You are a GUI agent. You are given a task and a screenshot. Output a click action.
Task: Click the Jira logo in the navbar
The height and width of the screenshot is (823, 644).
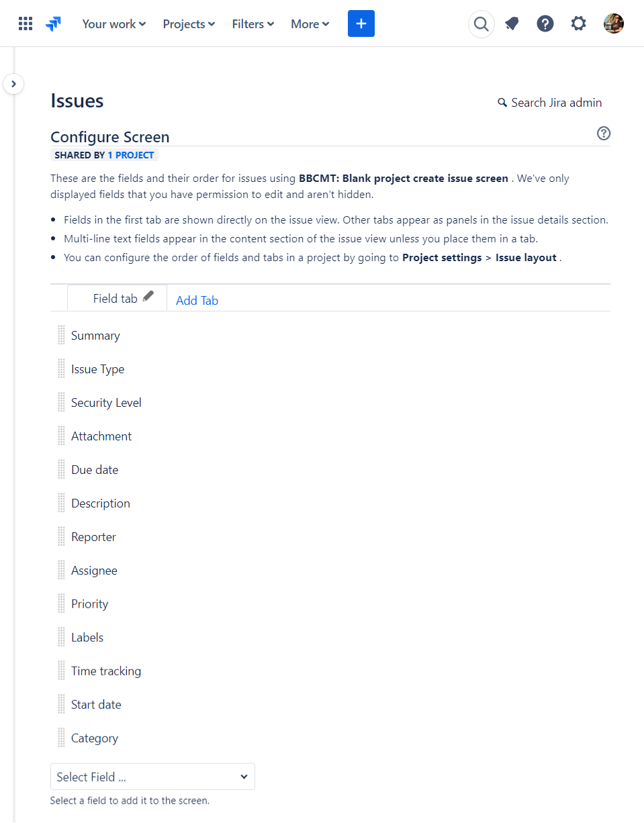tap(54, 23)
